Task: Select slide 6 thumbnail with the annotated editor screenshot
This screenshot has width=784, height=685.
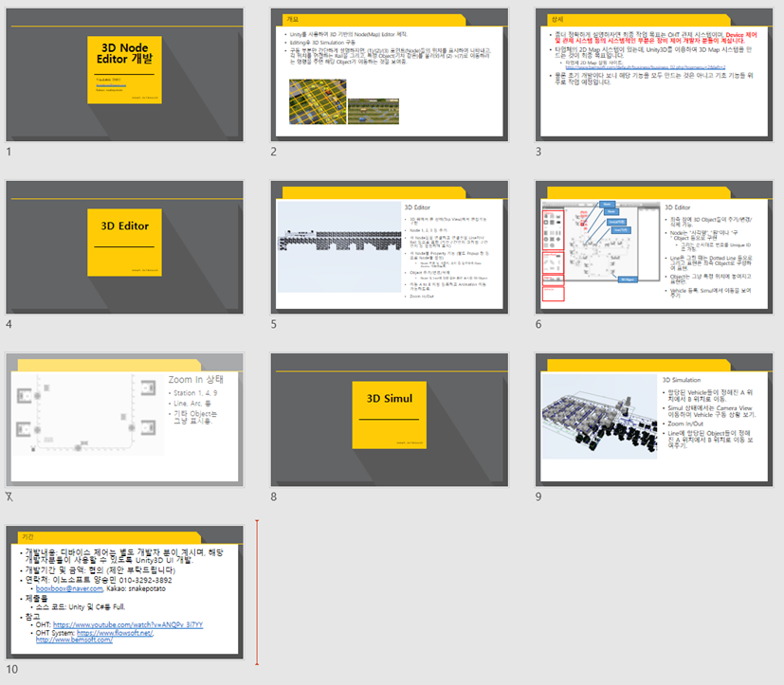Action: click(654, 247)
